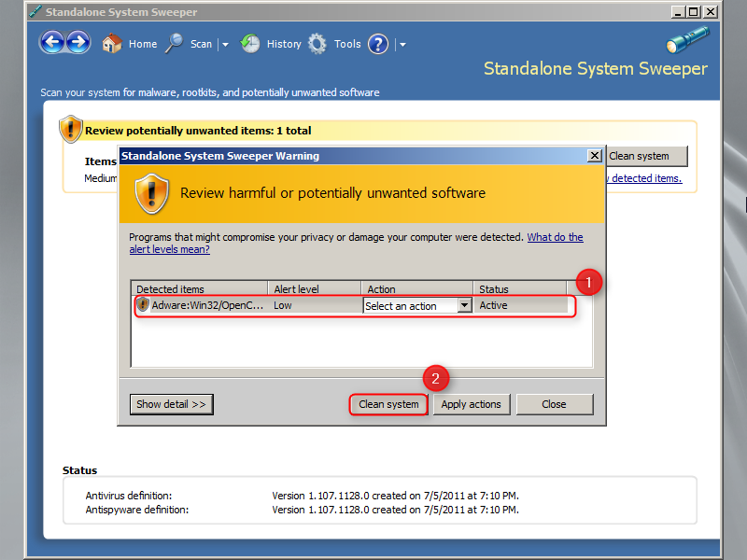This screenshot has height=560, width=747.
Task: Start a scan using the magnifier icon
Action: pos(174,43)
